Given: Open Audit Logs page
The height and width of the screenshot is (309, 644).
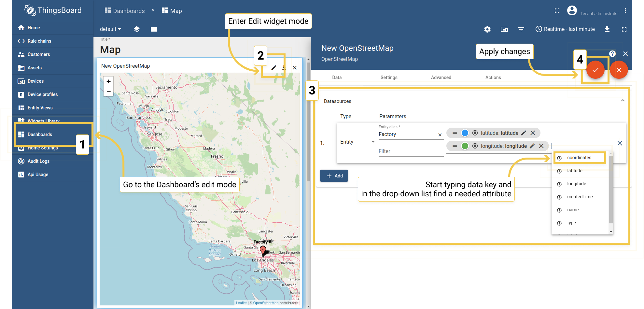Looking at the screenshot, I should pyautogui.click(x=53, y=161).
